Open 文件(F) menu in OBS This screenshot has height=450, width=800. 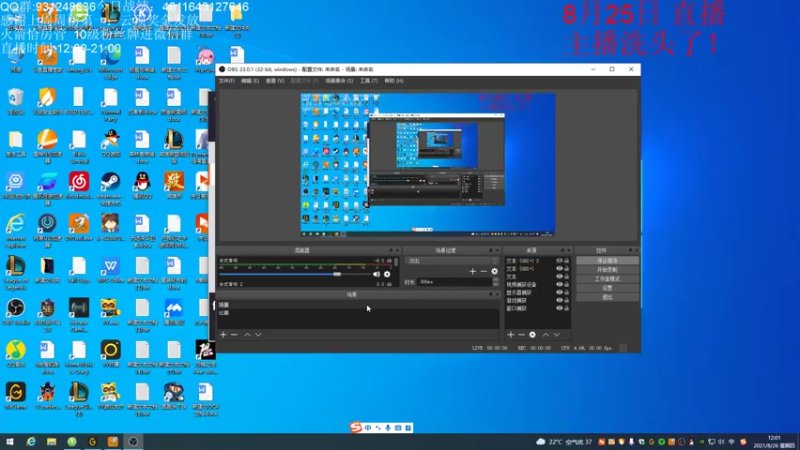(x=227, y=81)
